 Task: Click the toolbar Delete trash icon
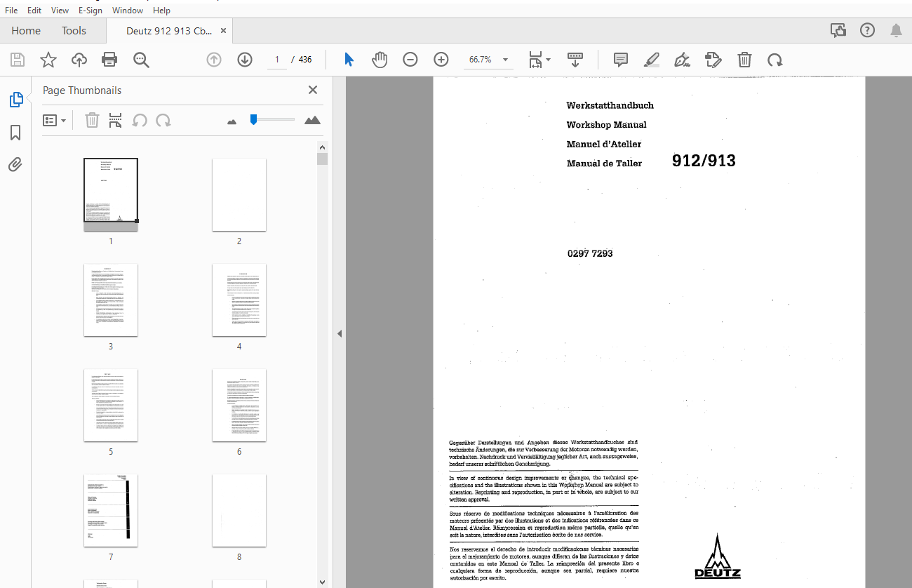click(744, 60)
